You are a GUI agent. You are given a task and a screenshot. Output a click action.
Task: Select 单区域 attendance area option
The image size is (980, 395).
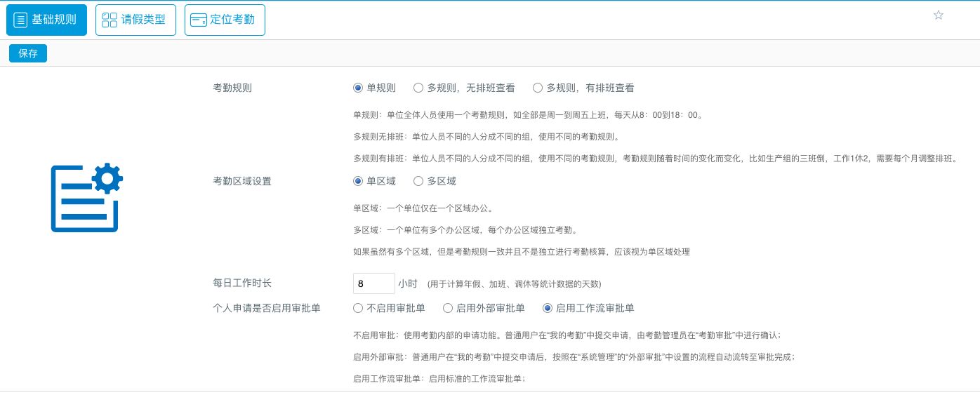click(x=358, y=181)
